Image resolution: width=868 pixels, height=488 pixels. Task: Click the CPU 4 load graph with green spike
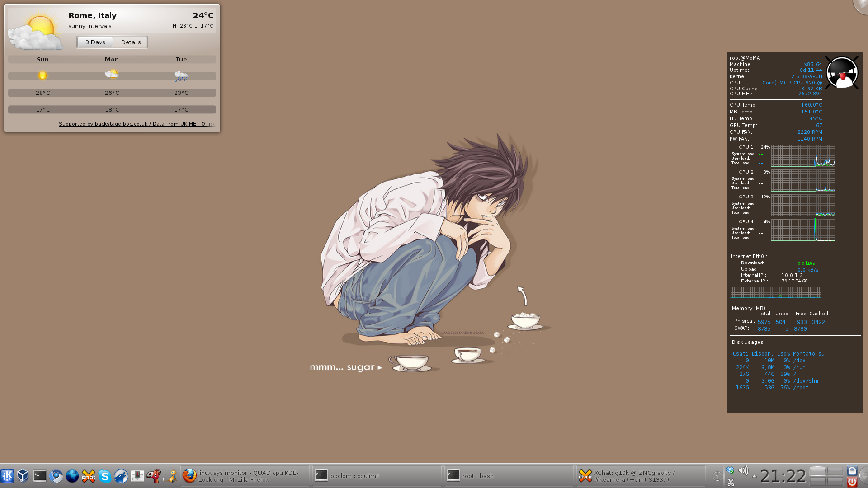(803, 230)
